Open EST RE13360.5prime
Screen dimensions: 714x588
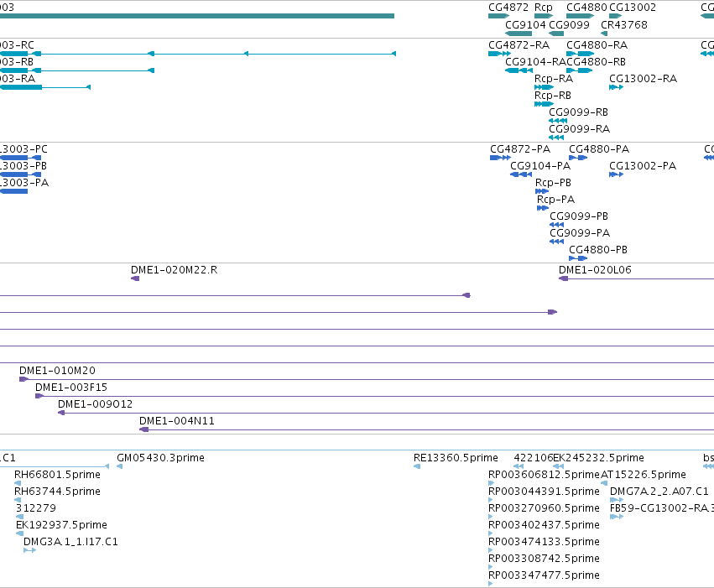click(456, 458)
